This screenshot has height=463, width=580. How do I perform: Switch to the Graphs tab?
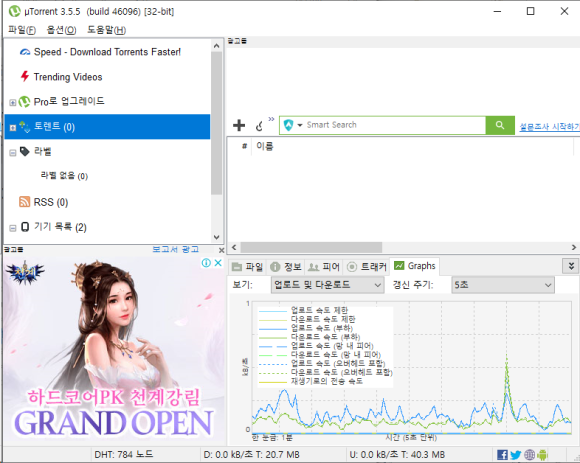coord(415,266)
